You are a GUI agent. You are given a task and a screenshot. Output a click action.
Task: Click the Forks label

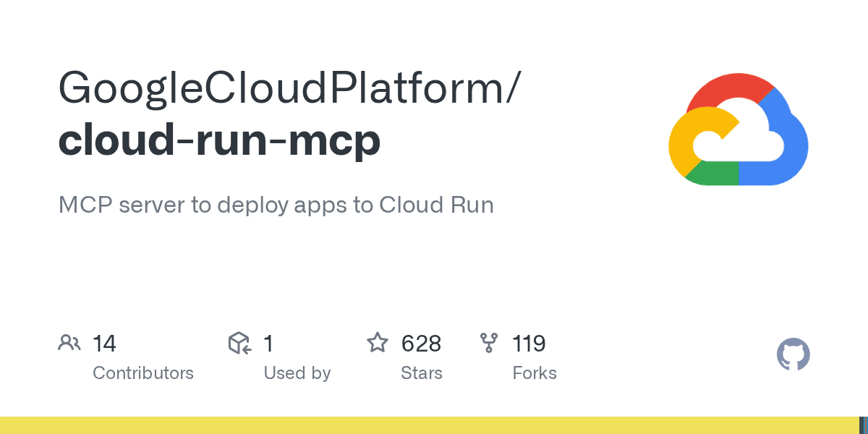[x=535, y=373]
